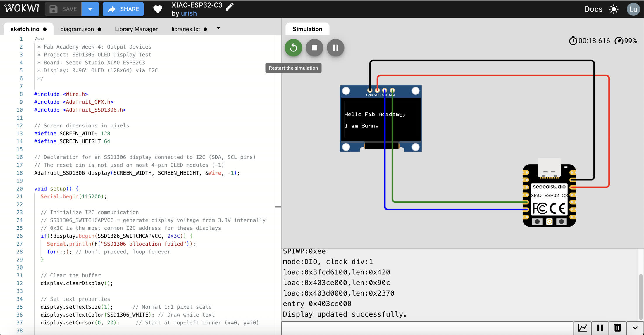The height and width of the screenshot is (335, 644).
Task: Toggle the light/dark theme sun icon
Action: [614, 9]
